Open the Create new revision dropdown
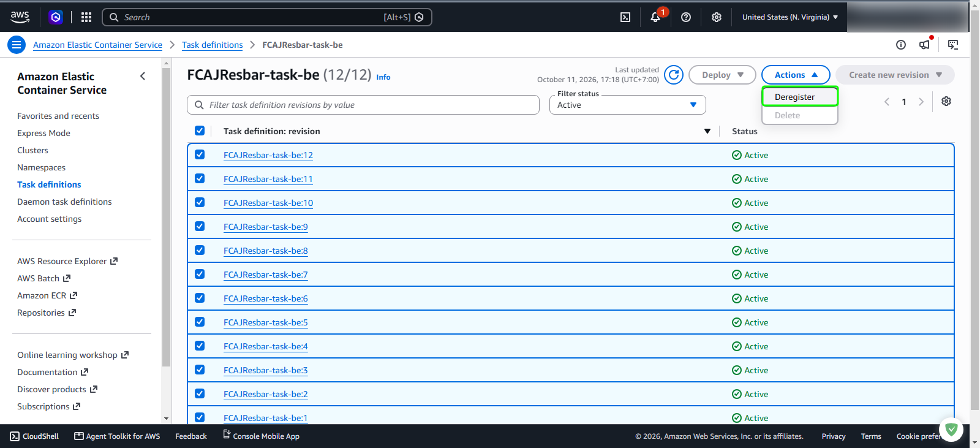 tap(895, 75)
